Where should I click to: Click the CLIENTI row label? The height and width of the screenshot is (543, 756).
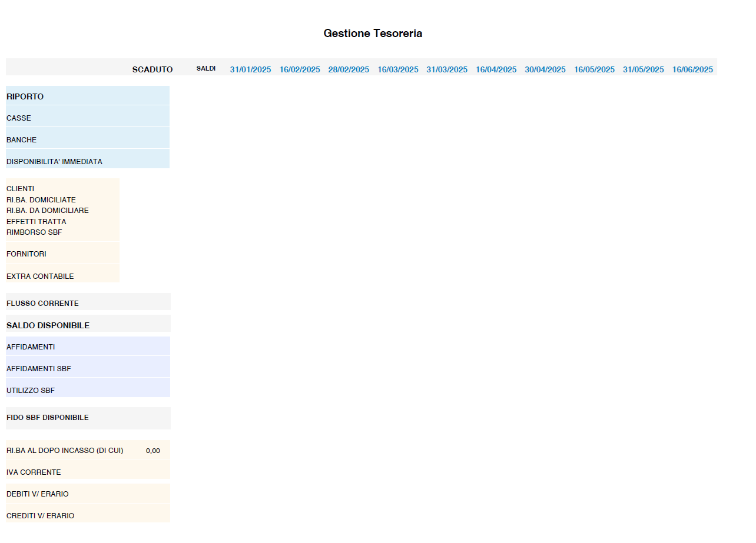[21, 189]
